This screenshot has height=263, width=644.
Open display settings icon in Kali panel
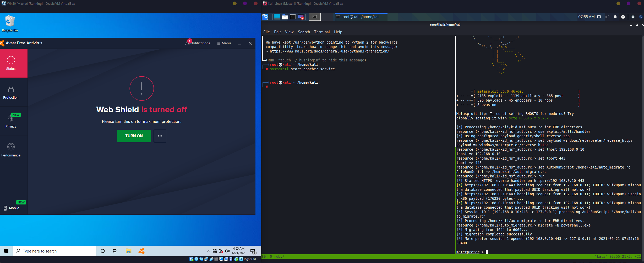[x=599, y=17]
